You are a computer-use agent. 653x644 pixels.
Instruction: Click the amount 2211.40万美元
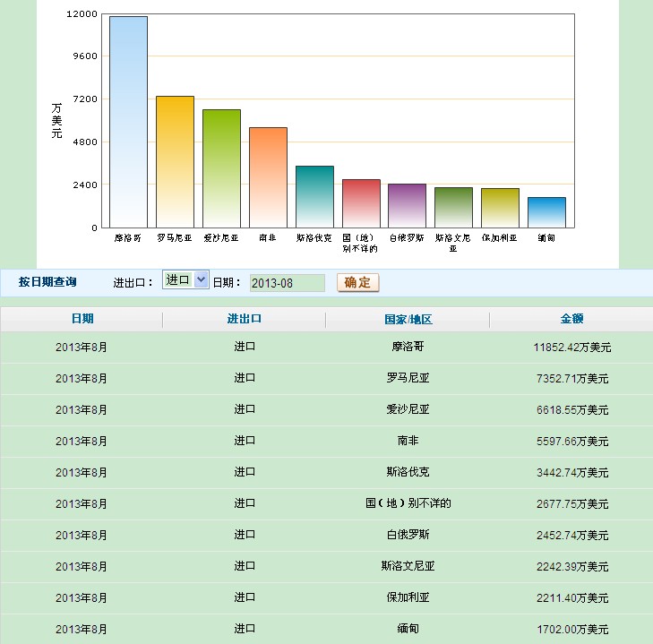pyautogui.click(x=572, y=597)
